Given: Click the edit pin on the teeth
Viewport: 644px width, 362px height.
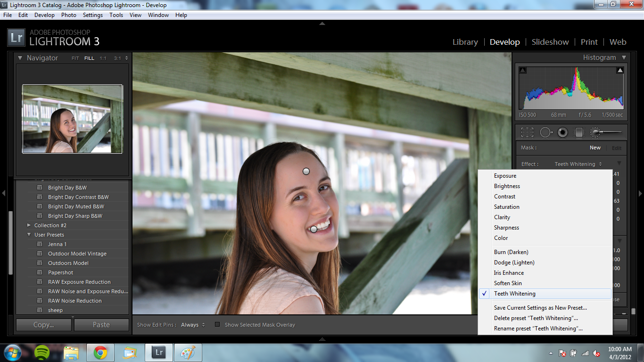Looking at the screenshot, I should pyautogui.click(x=314, y=229).
